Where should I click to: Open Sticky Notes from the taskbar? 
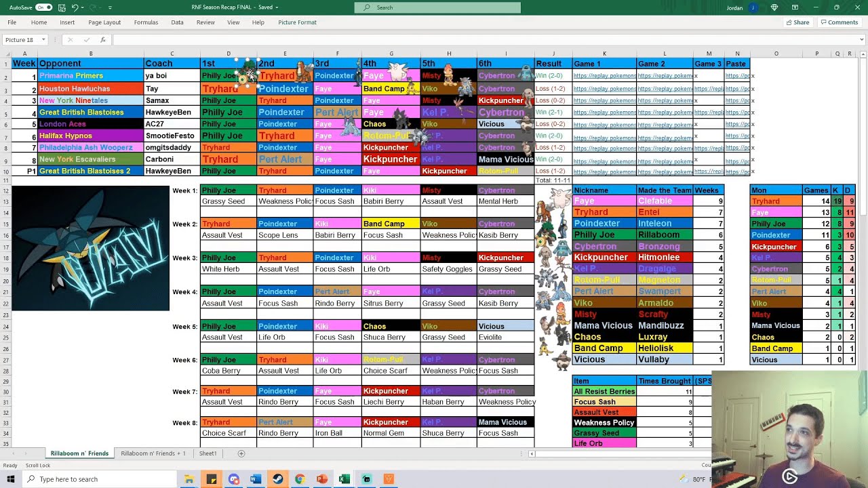tap(211, 479)
